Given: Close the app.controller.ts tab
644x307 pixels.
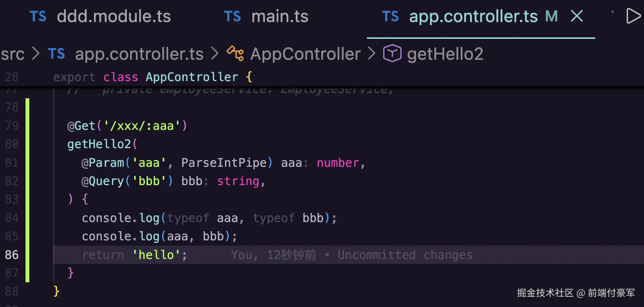Looking at the screenshot, I should tap(577, 16).
